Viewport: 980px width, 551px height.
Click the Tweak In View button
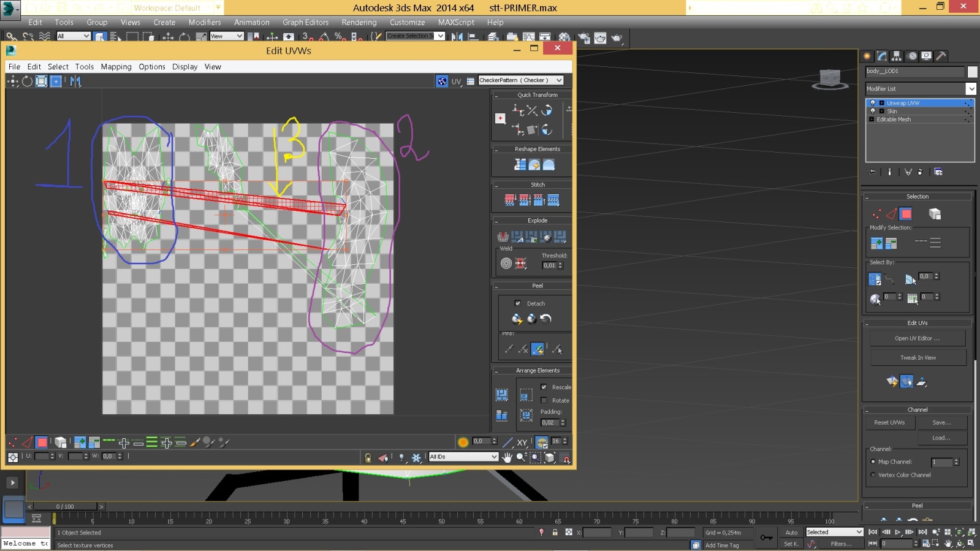pos(917,357)
